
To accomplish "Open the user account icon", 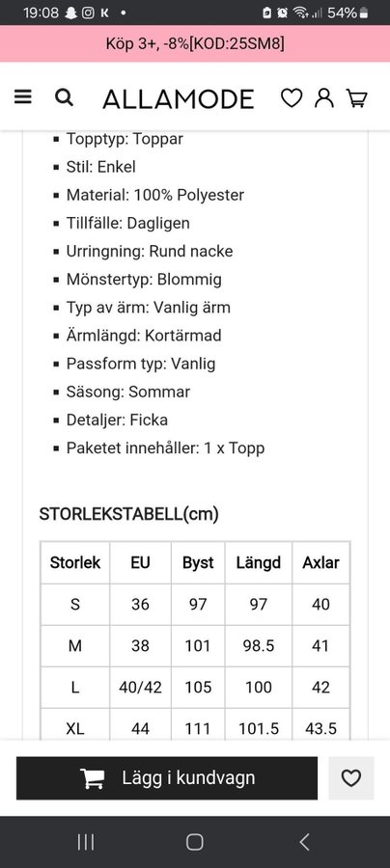I will pyautogui.click(x=324, y=98).
